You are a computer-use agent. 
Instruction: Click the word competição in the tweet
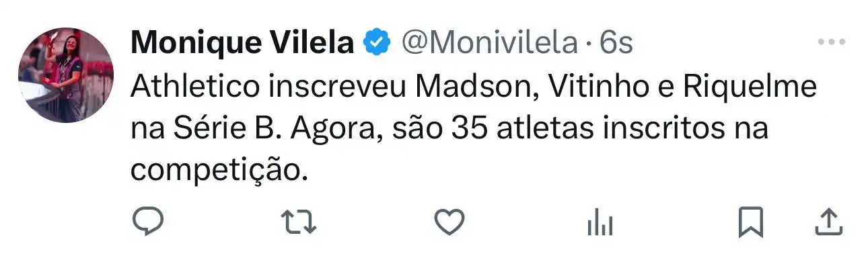coord(218,169)
